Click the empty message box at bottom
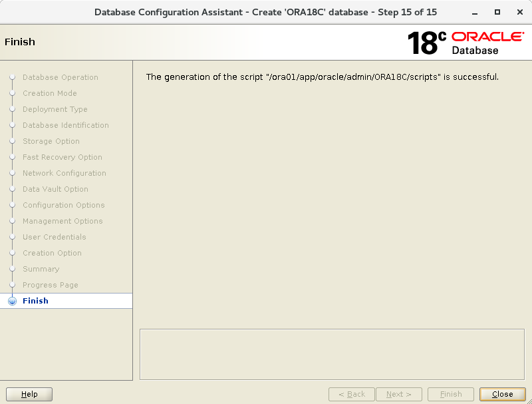Image resolution: width=532 pixels, height=404 pixels. tap(332, 355)
